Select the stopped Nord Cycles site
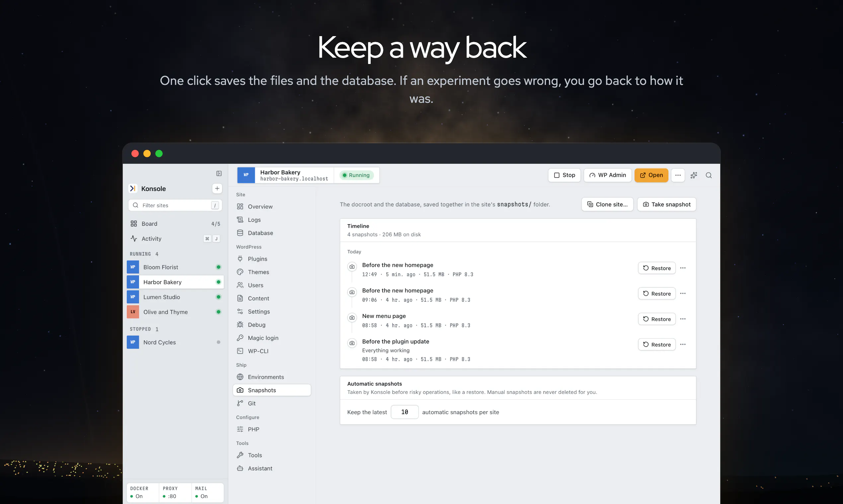 pos(175,342)
